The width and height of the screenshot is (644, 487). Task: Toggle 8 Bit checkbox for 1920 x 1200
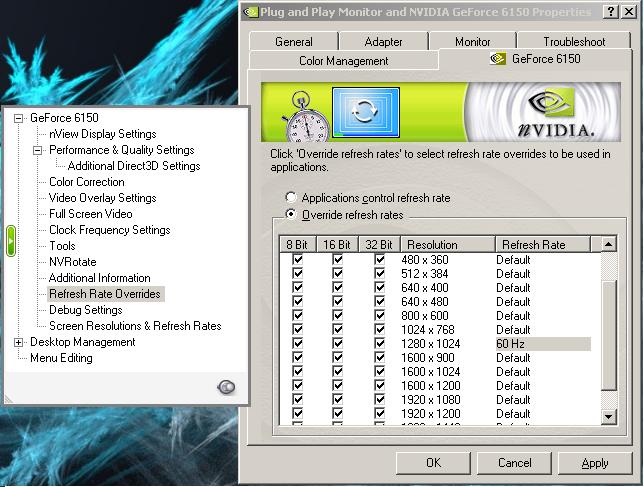[298, 413]
